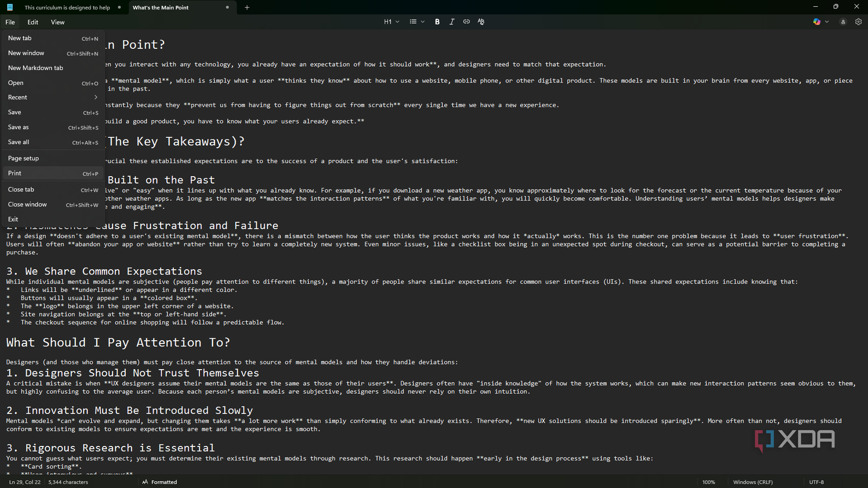Click the account icon in the toolbar
Screen dimensions: 868x488
(x=843, y=22)
